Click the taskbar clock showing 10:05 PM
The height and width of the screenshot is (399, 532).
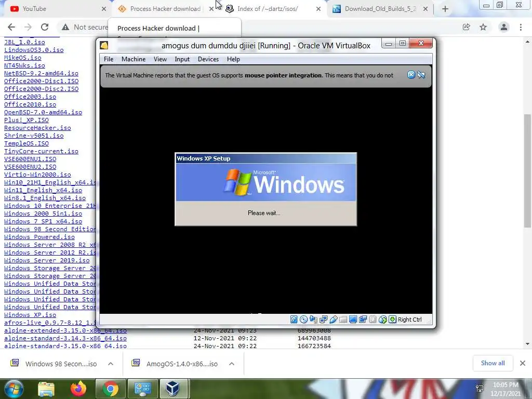(x=506, y=389)
